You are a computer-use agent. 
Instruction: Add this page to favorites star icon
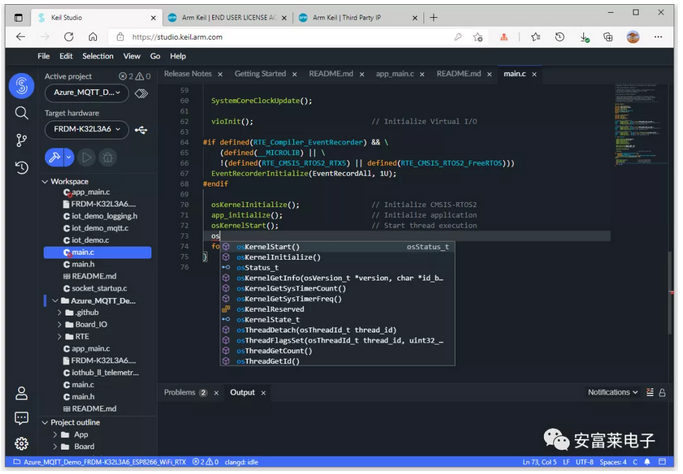[x=478, y=37]
